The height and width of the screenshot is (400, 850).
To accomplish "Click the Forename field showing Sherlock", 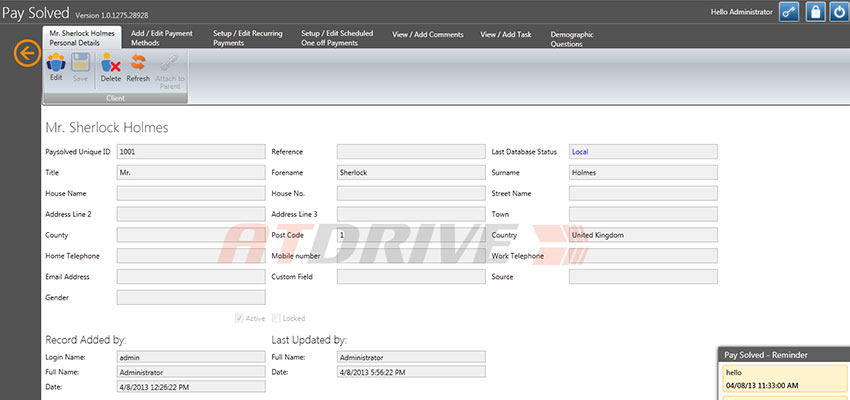I will point(411,172).
